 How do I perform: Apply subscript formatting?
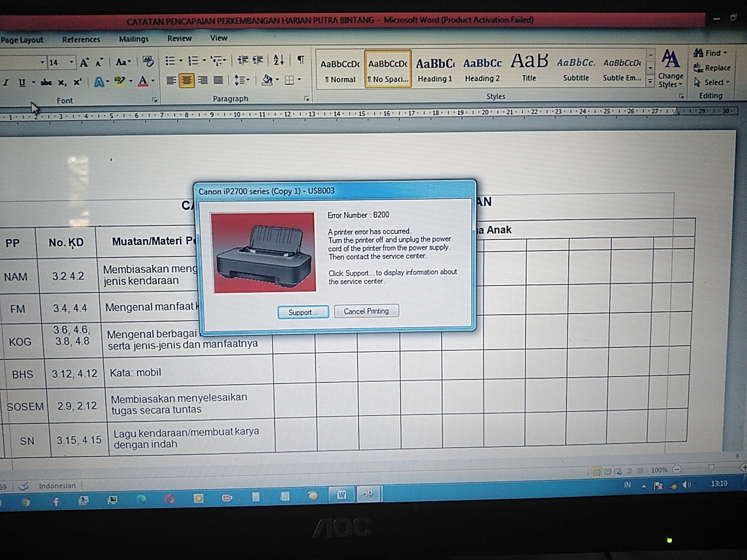pos(62,82)
